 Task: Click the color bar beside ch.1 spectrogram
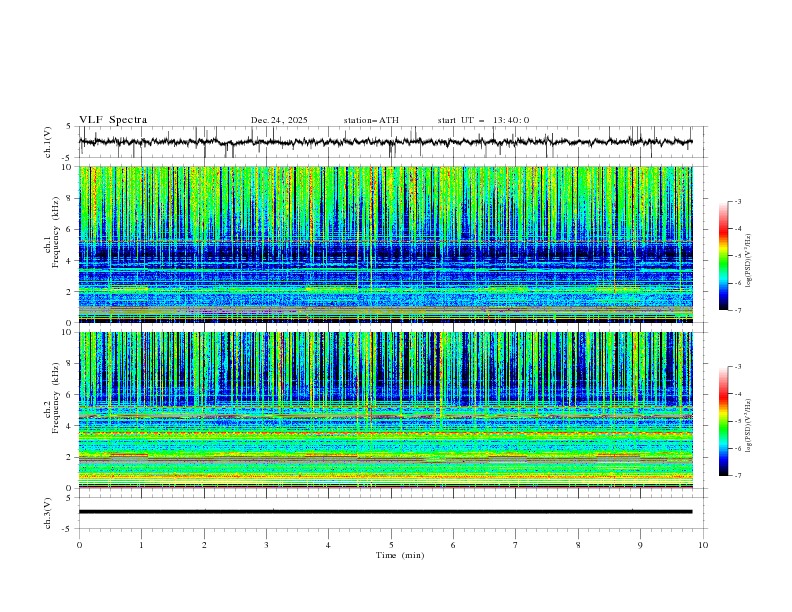[x=723, y=256]
